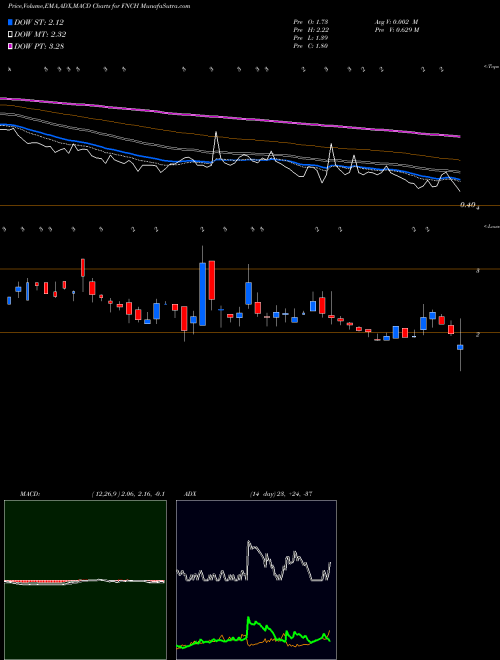This screenshot has width=500, height=660.
Task: Click the ADX panel title
Action: click(190, 494)
